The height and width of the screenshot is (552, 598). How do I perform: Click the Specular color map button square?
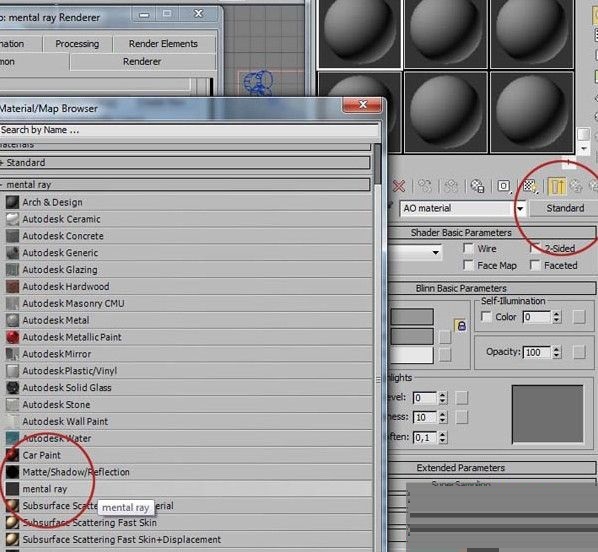pyautogui.click(x=445, y=355)
